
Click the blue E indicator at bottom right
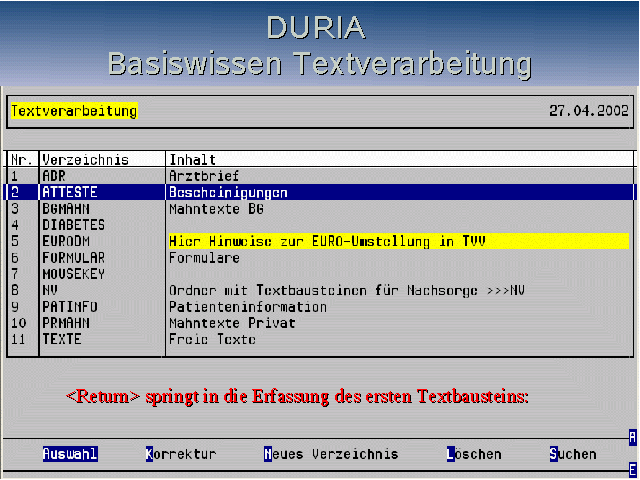[x=632, y=469]
